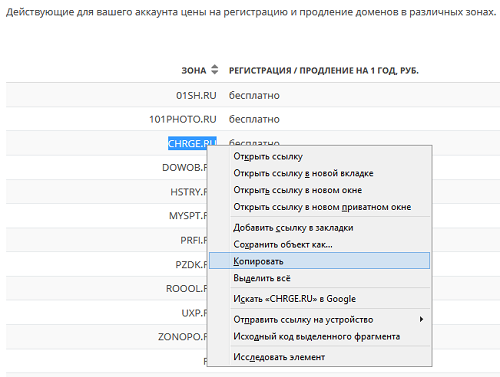Expand submenu arrow next to 'Отправить ссылку на устройство'
500x377 pixels.
coord(421,319)
